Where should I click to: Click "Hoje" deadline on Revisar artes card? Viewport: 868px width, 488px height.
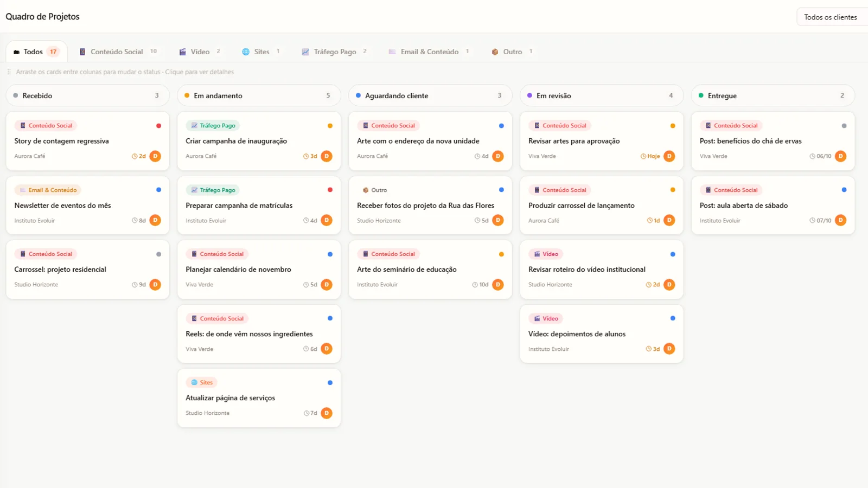654,156
